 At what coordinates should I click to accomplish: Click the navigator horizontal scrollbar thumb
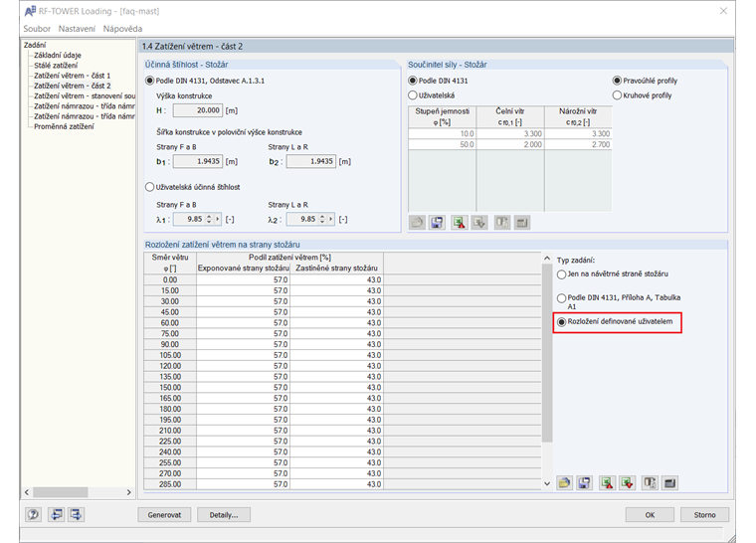pos(61,492)
